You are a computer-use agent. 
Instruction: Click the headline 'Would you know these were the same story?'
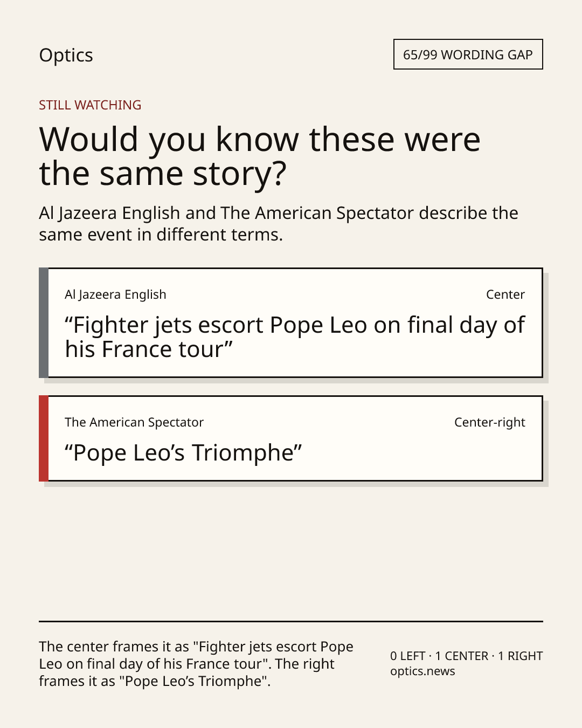point(260,156)
